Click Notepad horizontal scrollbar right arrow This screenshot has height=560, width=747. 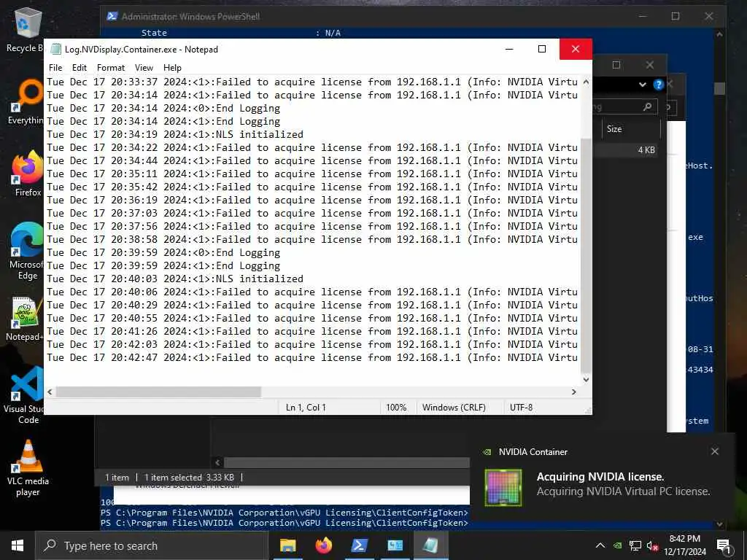tap(574, 392)
